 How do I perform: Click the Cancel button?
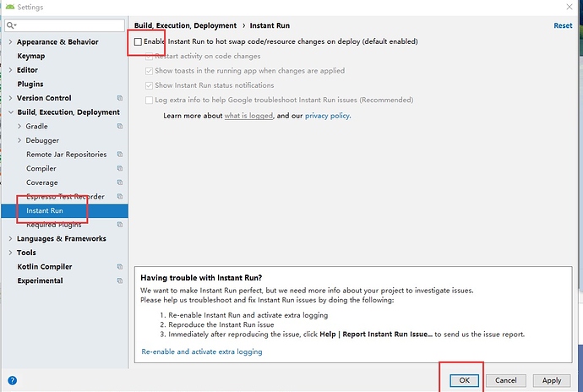505,380
